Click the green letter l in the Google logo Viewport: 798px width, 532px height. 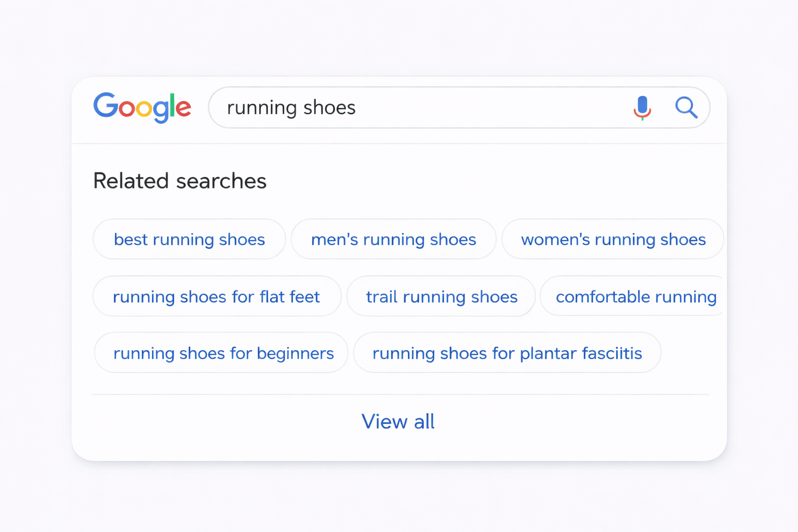click(x=172, y=105)
